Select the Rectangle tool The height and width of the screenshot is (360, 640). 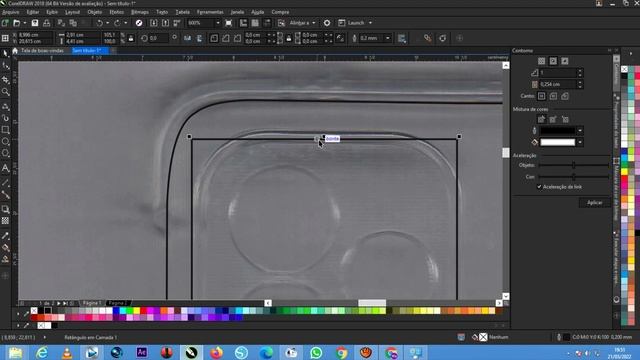click(5, 130)
